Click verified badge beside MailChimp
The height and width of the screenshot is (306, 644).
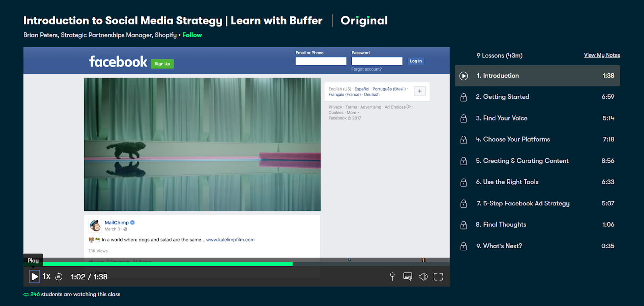point(132,222)
